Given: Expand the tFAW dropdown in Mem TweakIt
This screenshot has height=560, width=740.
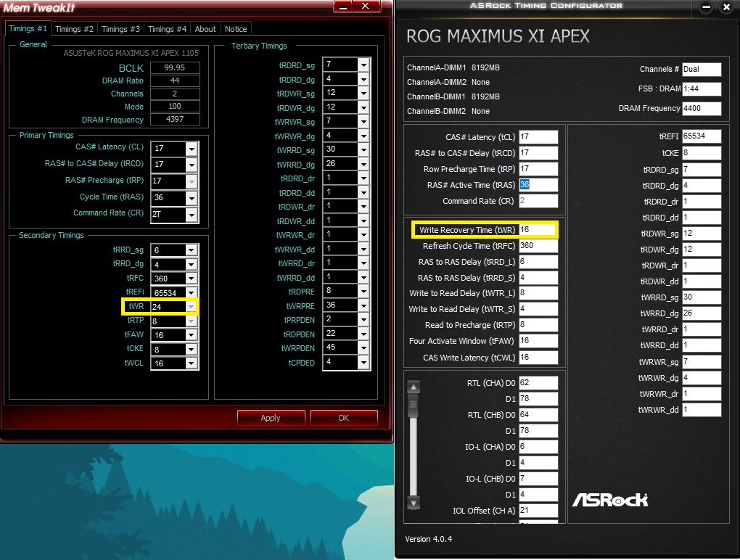Looking at the screenshot, I should coord(191,335).
